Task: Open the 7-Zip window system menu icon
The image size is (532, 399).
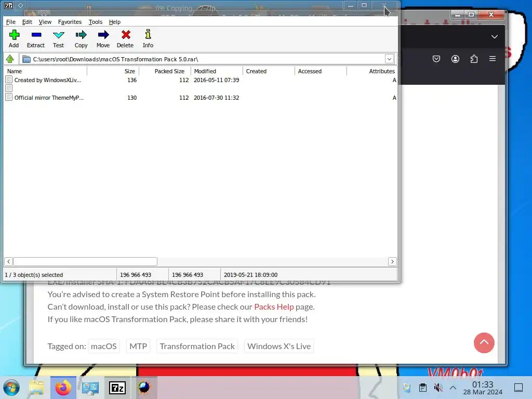Action: pos(8,5)
